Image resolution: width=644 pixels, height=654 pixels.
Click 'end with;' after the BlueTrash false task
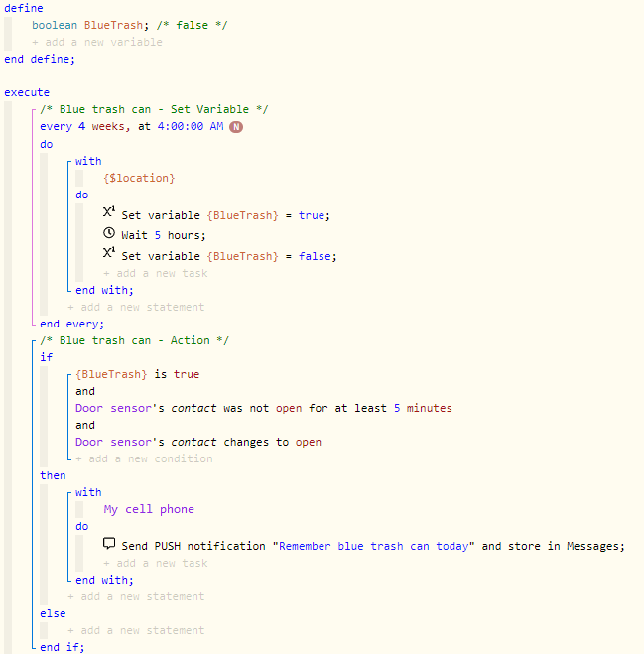point(104,291)
